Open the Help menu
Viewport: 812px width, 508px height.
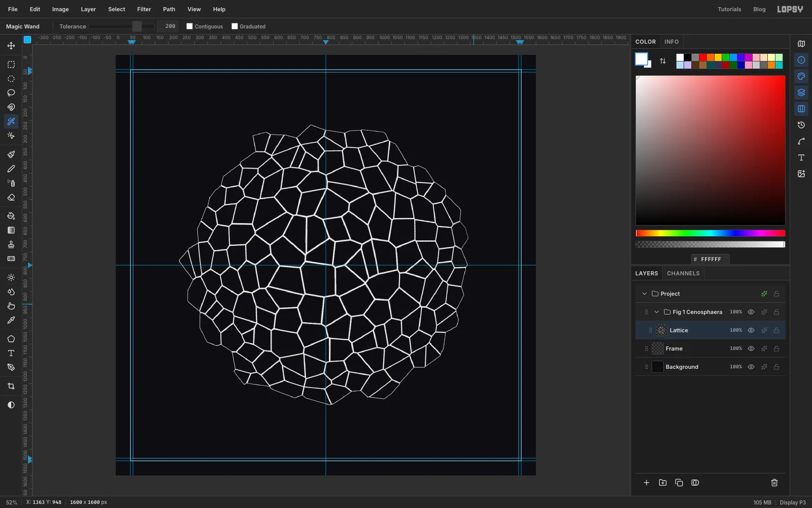pyautogui.click(x=219, y=9)
